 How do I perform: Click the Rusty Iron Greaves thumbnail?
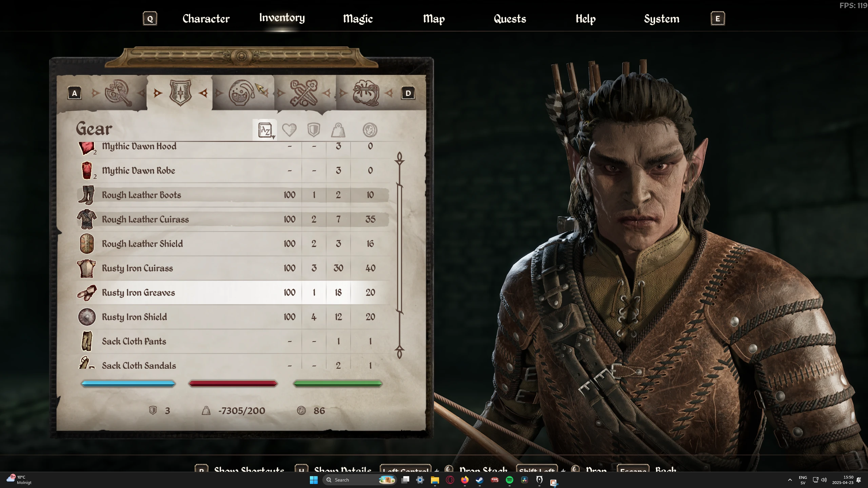coord(86,293)
